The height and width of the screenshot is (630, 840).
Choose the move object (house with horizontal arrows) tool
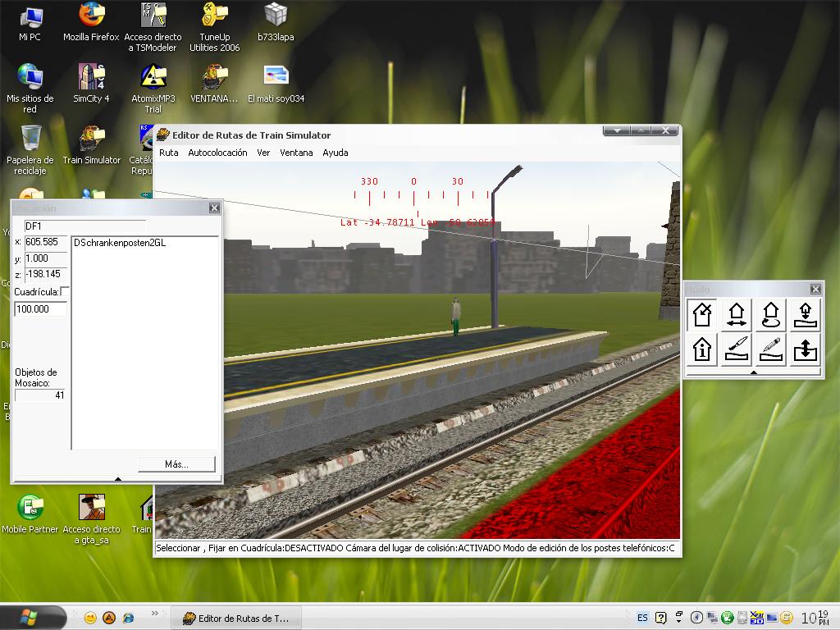click(x=737, y=314)
